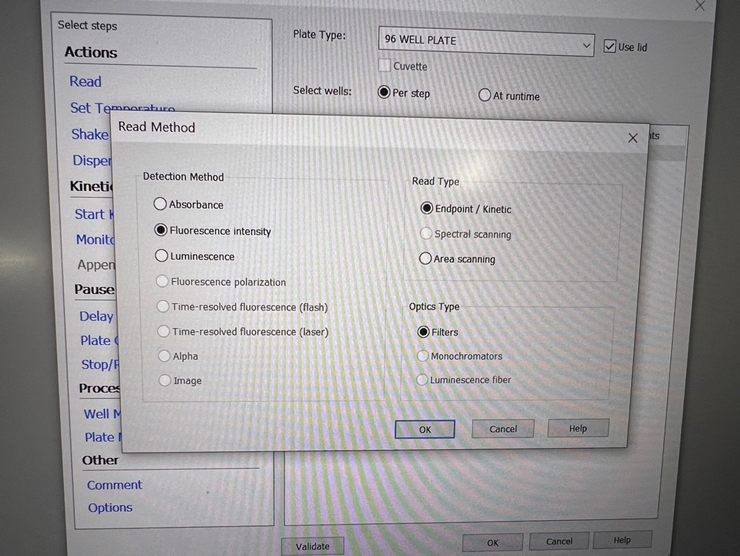Click the Read action step
Viewport: 740px width, 556px height.
pyautogui.click(x=85, y=82)
